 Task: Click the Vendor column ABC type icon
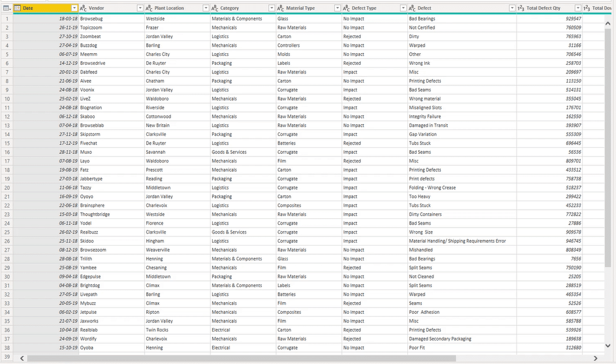[83, 8]
